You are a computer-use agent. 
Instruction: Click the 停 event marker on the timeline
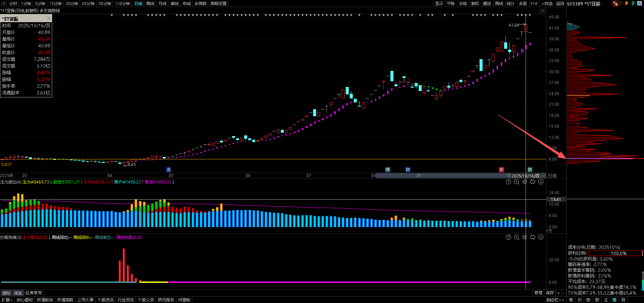click(x=388, y=170)
